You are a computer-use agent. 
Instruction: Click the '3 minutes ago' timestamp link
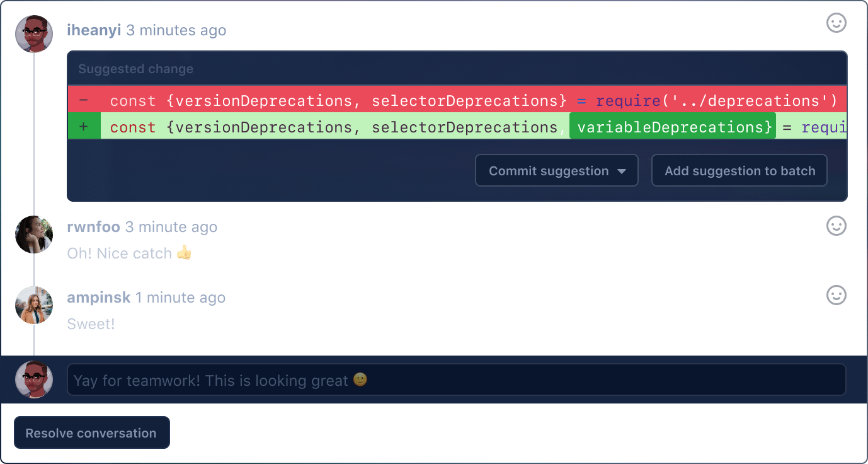point(177,30)
